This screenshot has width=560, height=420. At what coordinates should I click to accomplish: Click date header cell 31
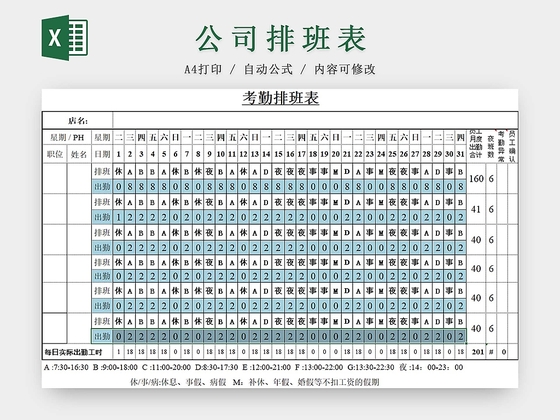[461, 154]
